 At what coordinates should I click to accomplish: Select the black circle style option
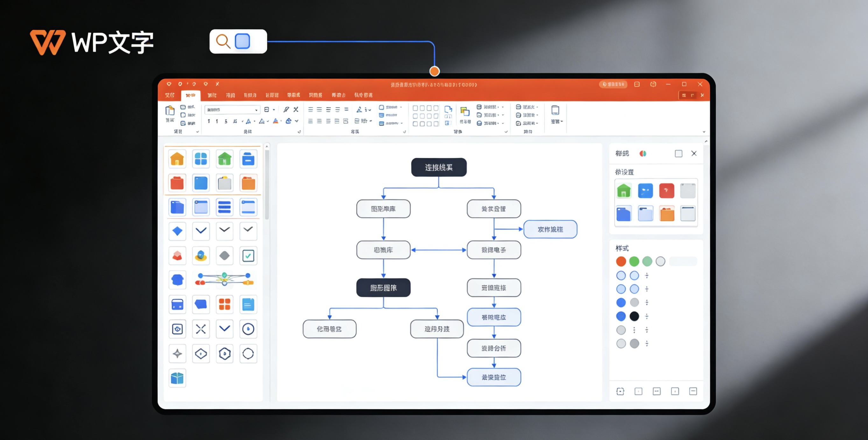pos(634,316)
